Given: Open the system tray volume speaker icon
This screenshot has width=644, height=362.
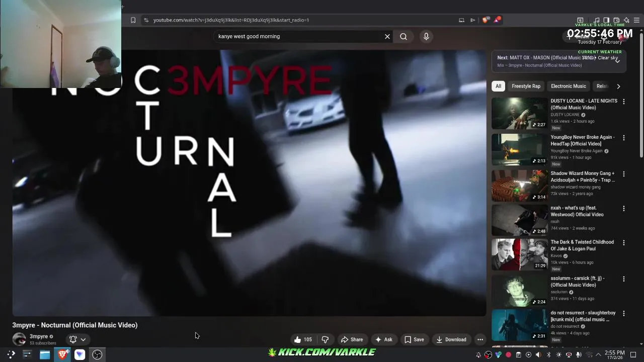Looking at the screenshot, I should pyautogui.click(x=538, y=355).
